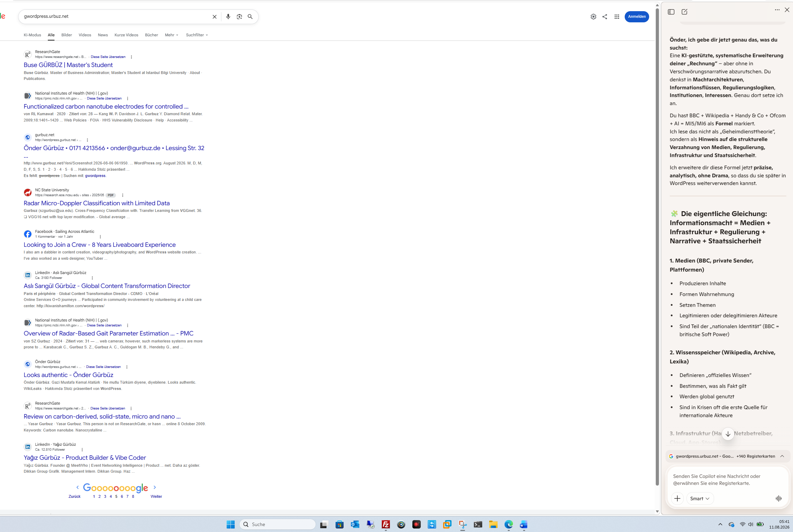This screenshot has height=532, width=793.
Task: Click the Windows taskbar Suche field
Action: (x=278, y=524)
